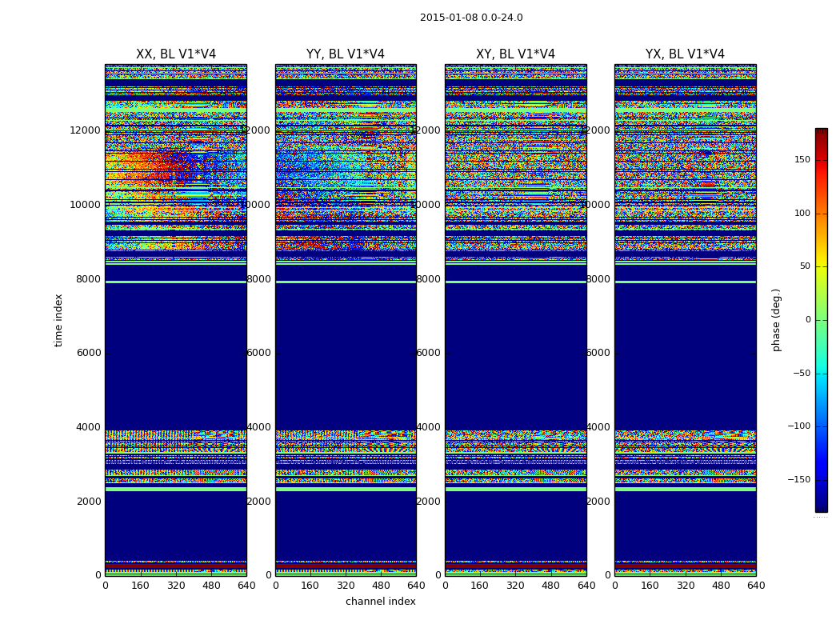Click the −100 tick label on the colorbar
The width and height of the screenshot is (840, 640).
click(799, 426)
